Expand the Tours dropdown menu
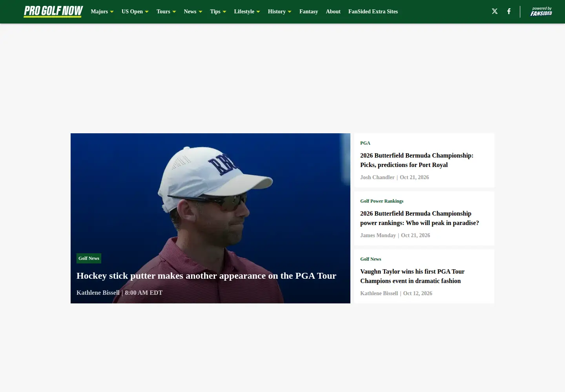This screenshot has height=392, width=565. (x=166, y=12)
